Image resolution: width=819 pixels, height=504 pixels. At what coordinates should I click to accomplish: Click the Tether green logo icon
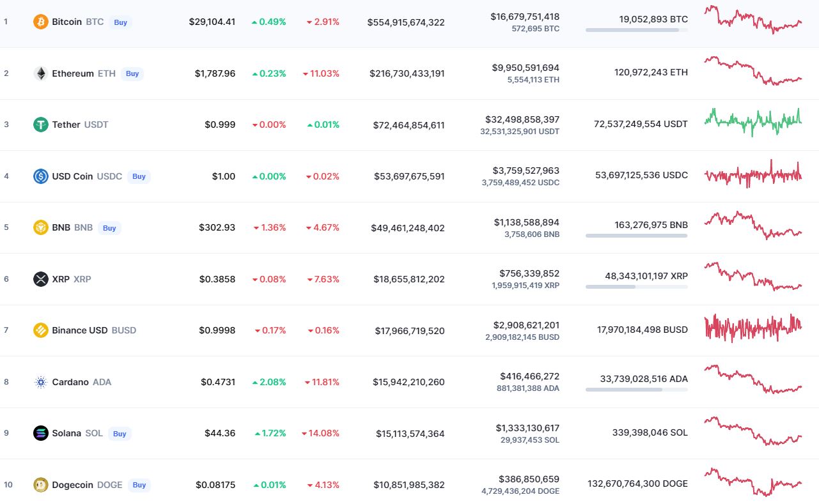(41, 125)
